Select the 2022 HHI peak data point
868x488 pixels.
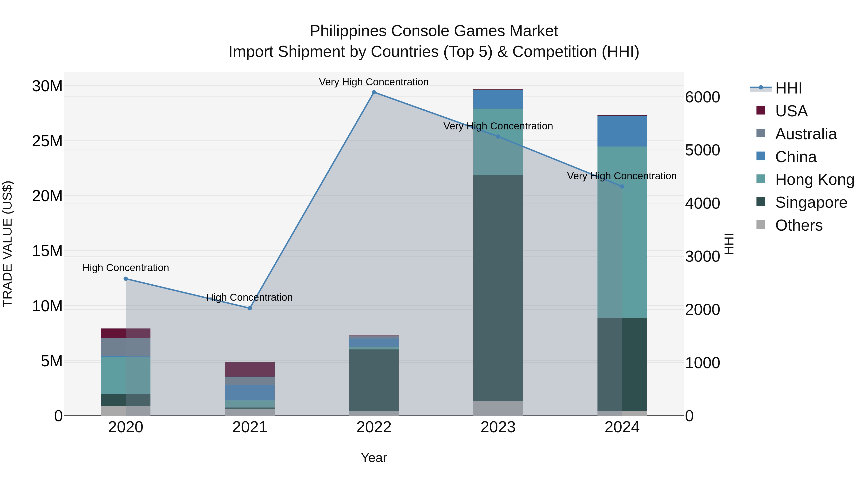click(x=374, y=92)
